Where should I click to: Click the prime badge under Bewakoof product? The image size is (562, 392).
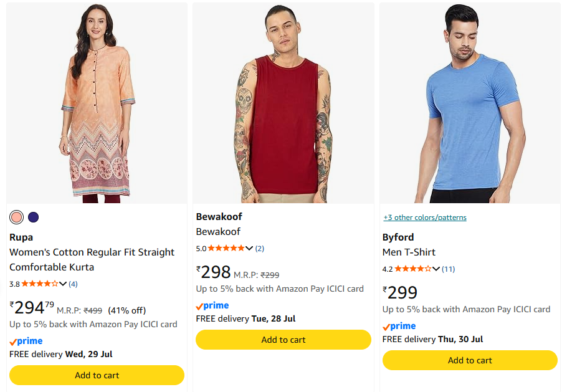point(212,305)
